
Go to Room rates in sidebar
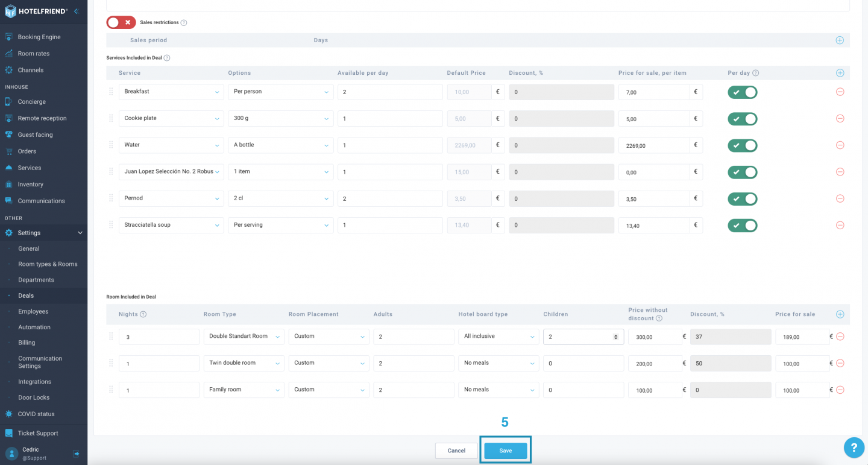34,54
